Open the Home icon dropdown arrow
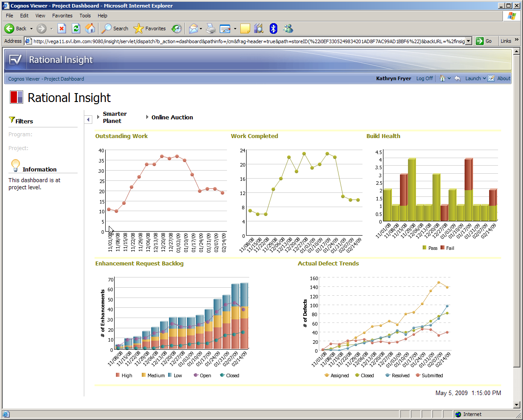 click(449, 78)
